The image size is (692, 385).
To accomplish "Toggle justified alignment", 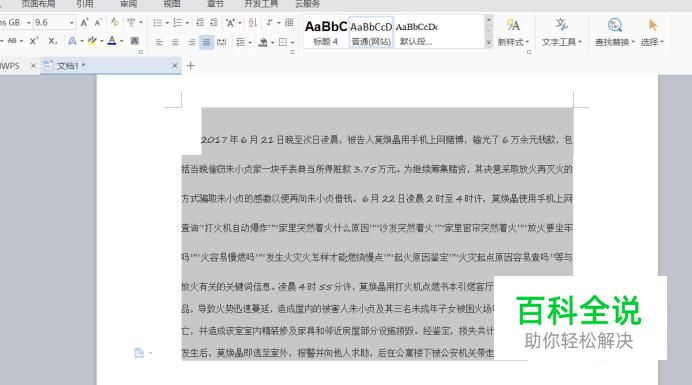I will pos(207,42).
